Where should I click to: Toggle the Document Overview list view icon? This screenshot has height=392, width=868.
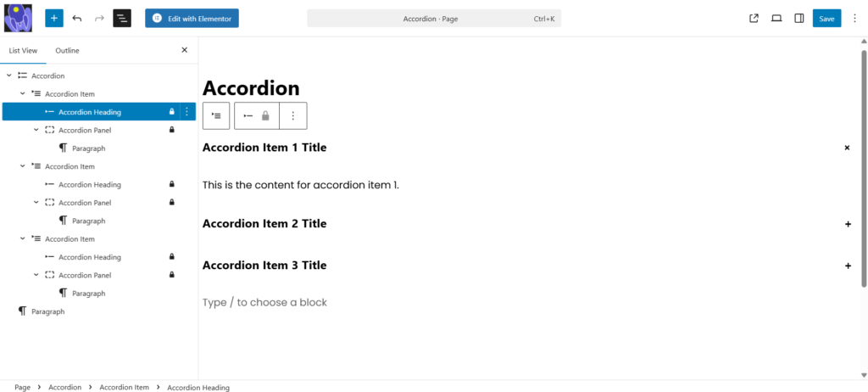click(122, 18)
